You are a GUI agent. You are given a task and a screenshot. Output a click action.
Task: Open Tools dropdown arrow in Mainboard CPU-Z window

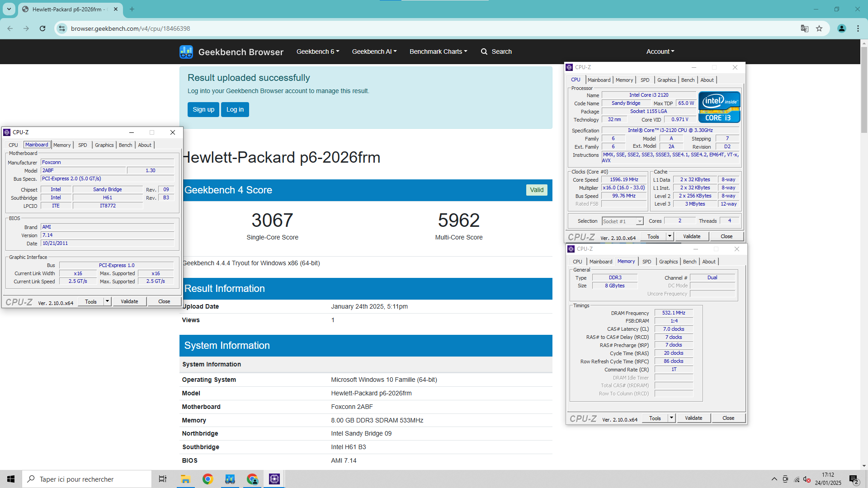tap(108, 301)
